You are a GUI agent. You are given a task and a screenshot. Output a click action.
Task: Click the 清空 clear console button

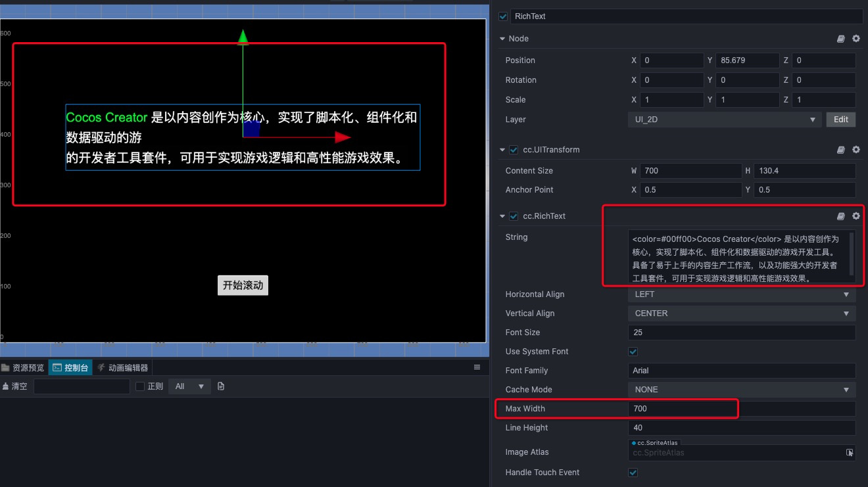[15, 386]
